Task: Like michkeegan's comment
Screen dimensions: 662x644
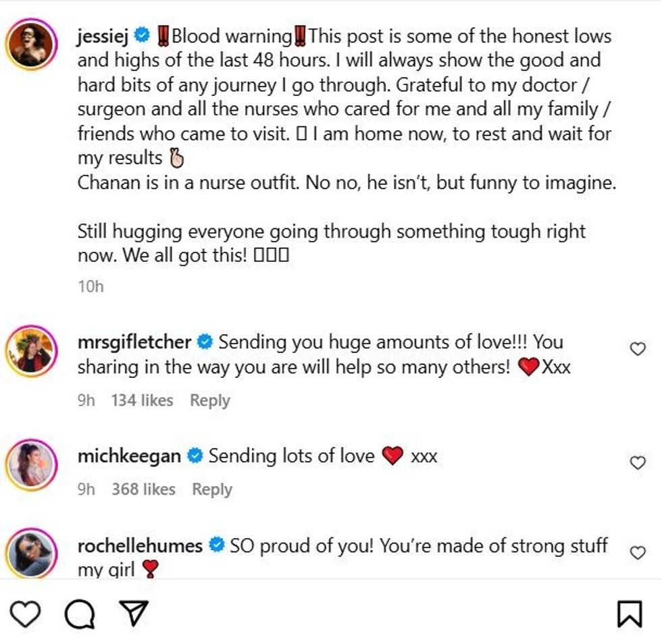Action: (x=637, y=462)
